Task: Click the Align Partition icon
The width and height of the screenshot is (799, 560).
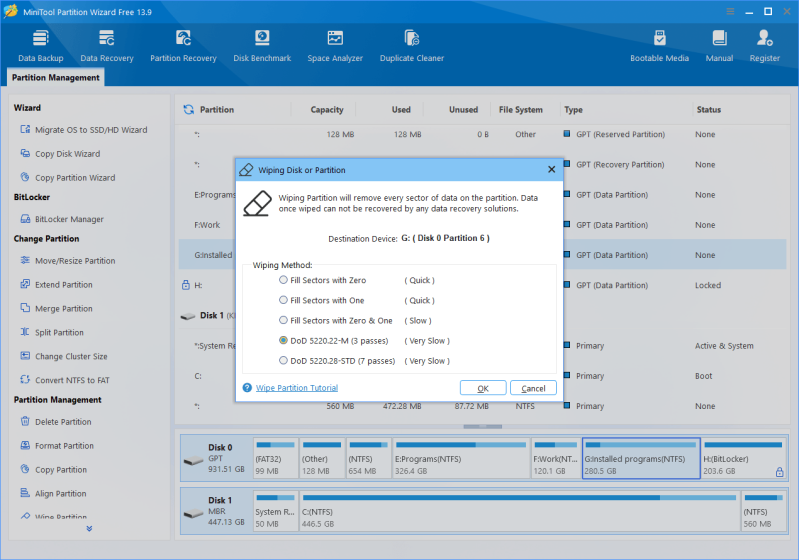Action: [25, 493]
